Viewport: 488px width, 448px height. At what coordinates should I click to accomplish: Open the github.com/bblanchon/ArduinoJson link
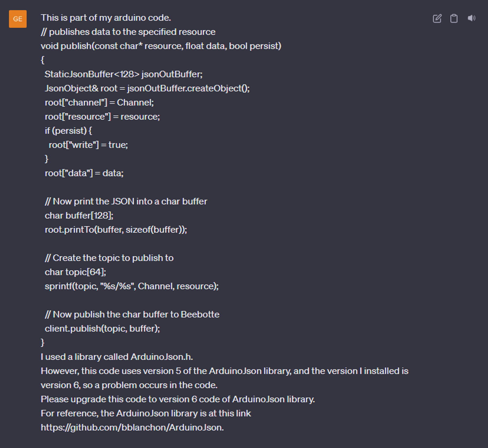(132, 428)
